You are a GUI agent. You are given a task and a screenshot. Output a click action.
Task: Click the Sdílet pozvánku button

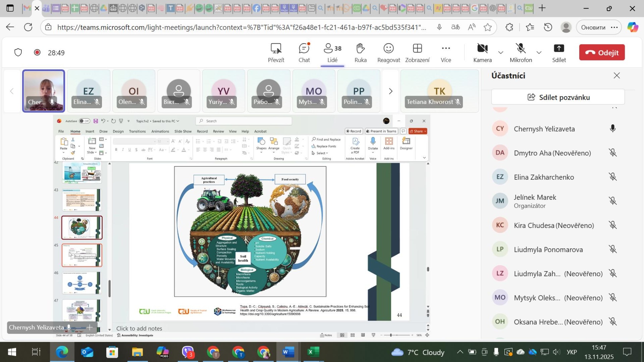coord(558,97)
